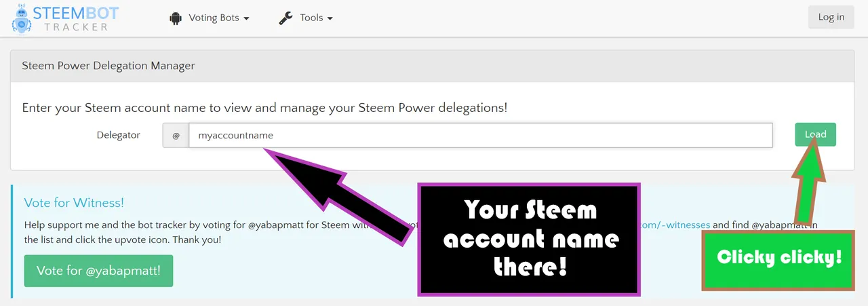Image resolution: width=868 pixels, height=306 pixels.
Task: Click the Vote for Witness! heading
Action: click(74, 203)
